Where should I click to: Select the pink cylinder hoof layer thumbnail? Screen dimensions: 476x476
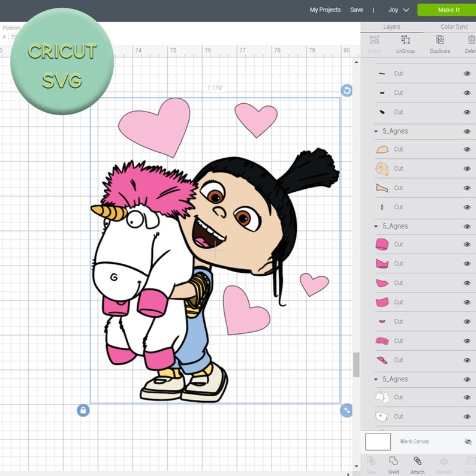pyautogui.click(x=382, y=245)
